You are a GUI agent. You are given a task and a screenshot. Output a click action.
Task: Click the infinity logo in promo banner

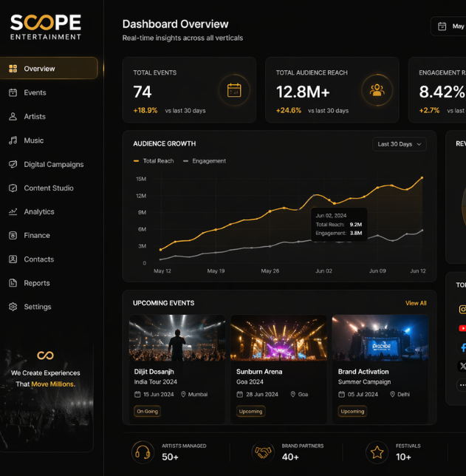(46, 356)
